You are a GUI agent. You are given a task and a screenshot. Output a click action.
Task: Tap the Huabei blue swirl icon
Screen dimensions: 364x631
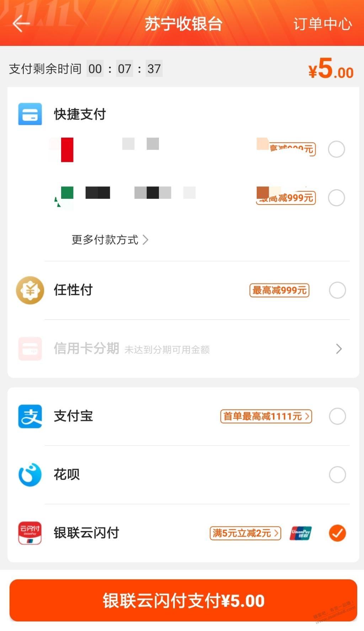[30, 474]
